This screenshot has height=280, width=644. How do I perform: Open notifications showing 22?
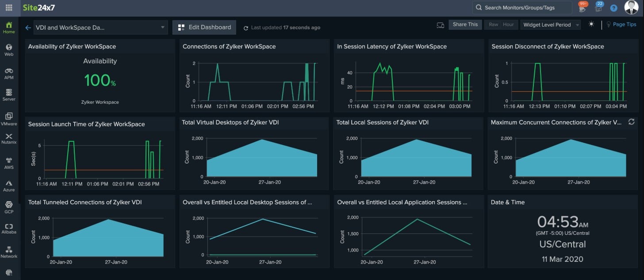coord(599,7)
